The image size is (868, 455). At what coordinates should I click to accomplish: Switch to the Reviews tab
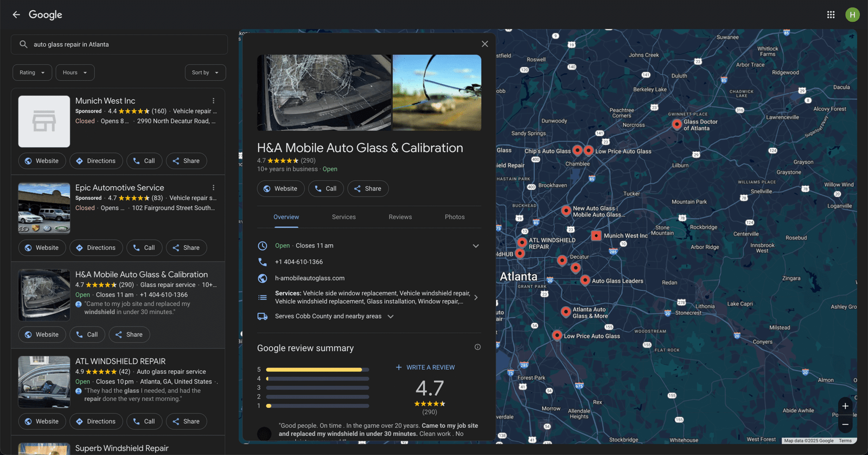click(400, 217)
